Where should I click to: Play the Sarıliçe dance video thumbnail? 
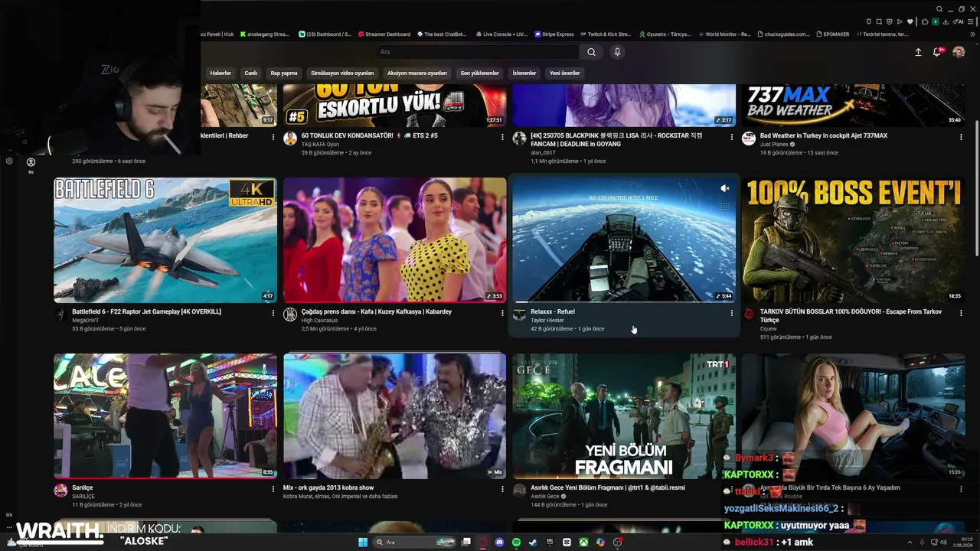pos(165,416)
